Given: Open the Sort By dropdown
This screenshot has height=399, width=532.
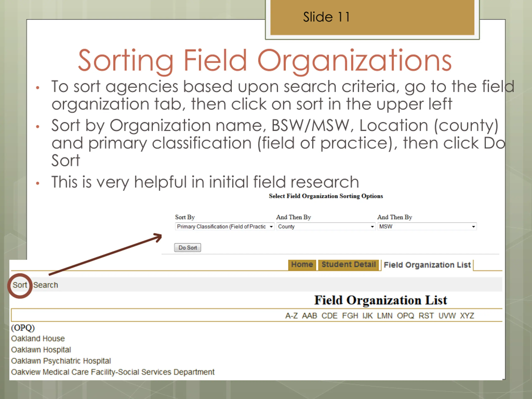Looking at the screenshot, I should click(225, 227).
